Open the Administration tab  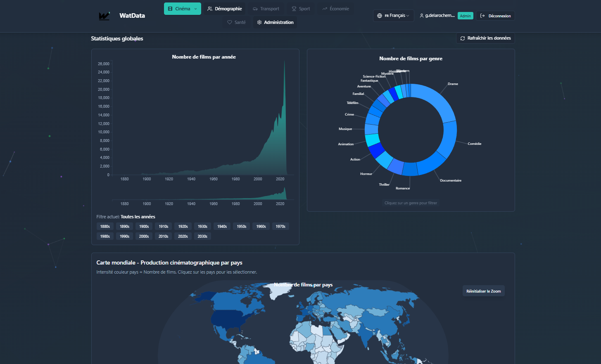(275, 22)
